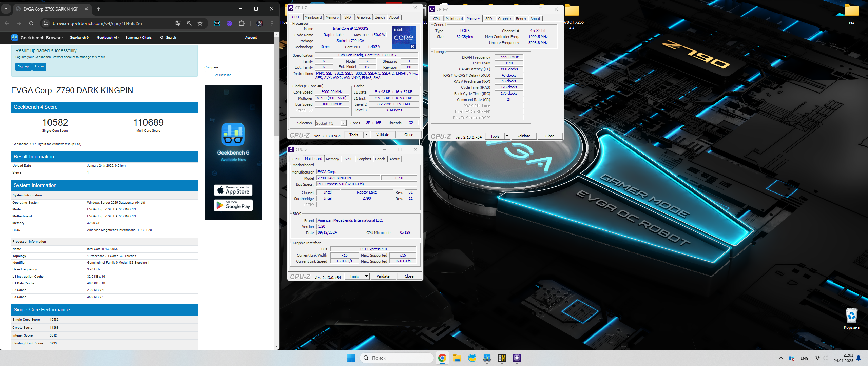Image resolution: width=868 pixels, height=366 pixels.
Task: Click the Geekbench Browser logo icon
Action: click(x=15, y=38)
